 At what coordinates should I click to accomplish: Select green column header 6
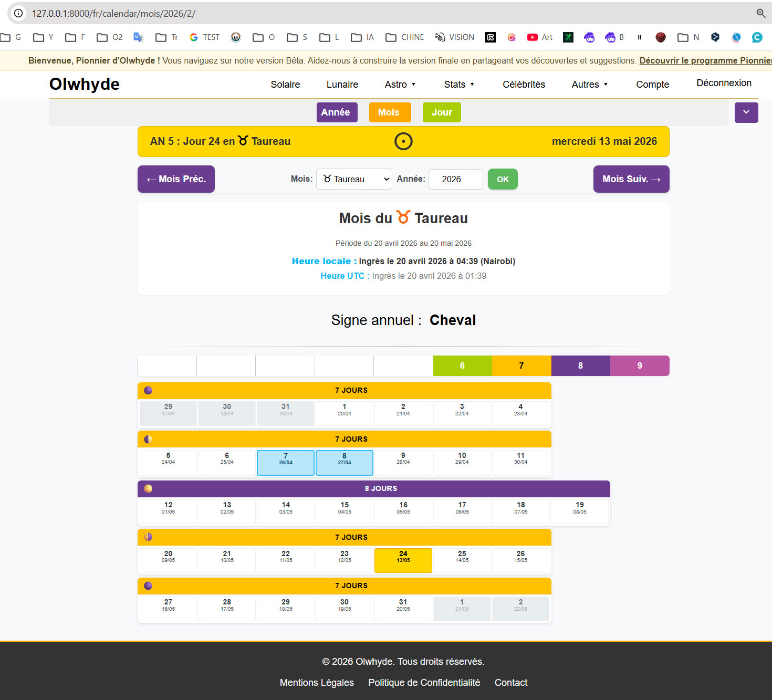[x=462, y=365]
